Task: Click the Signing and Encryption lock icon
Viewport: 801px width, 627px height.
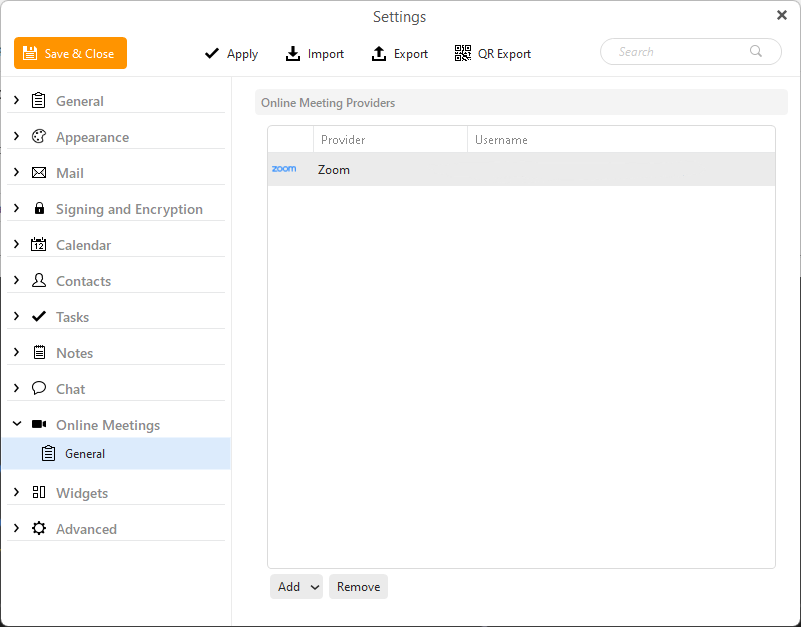Action: (39, 208)
